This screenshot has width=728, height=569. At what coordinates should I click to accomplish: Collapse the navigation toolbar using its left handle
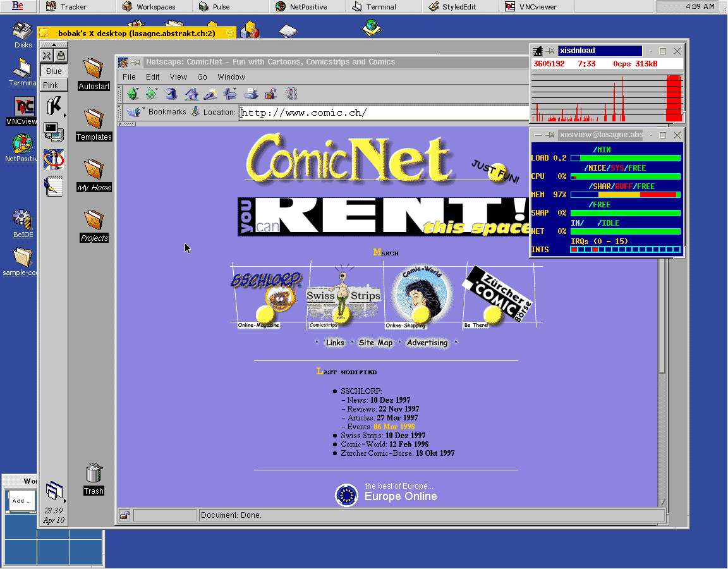[x=120, y=94]
